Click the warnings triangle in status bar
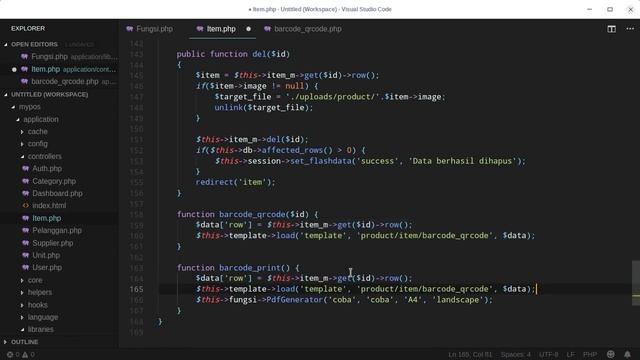640x360 pixels. tap(25, 355)
